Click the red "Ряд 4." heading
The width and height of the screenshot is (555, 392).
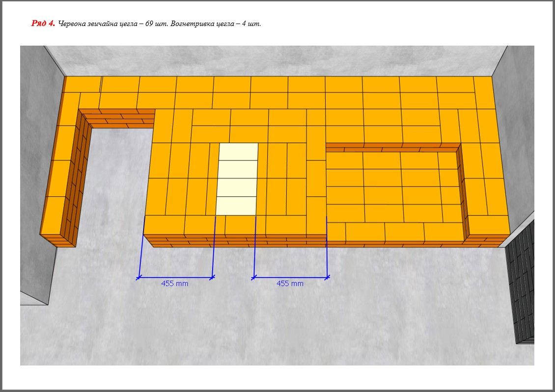43,24
